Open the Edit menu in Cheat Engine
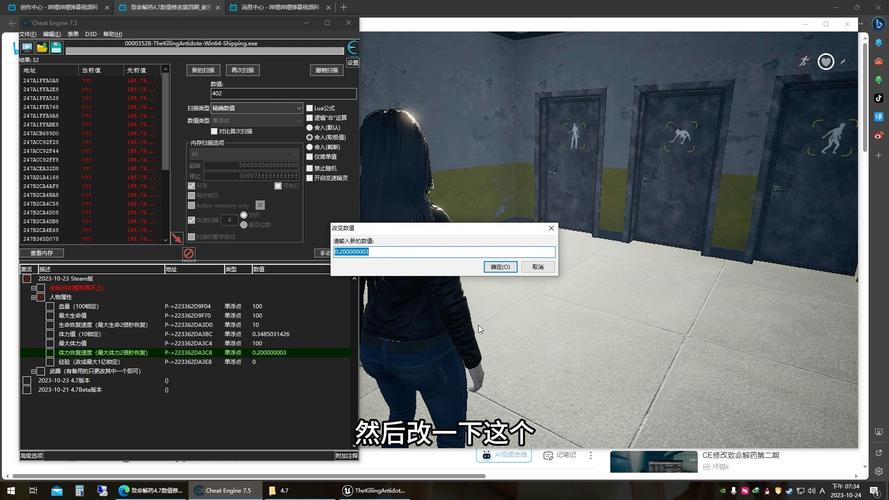This screenshot has width=889, height=500. pos(52,34)
